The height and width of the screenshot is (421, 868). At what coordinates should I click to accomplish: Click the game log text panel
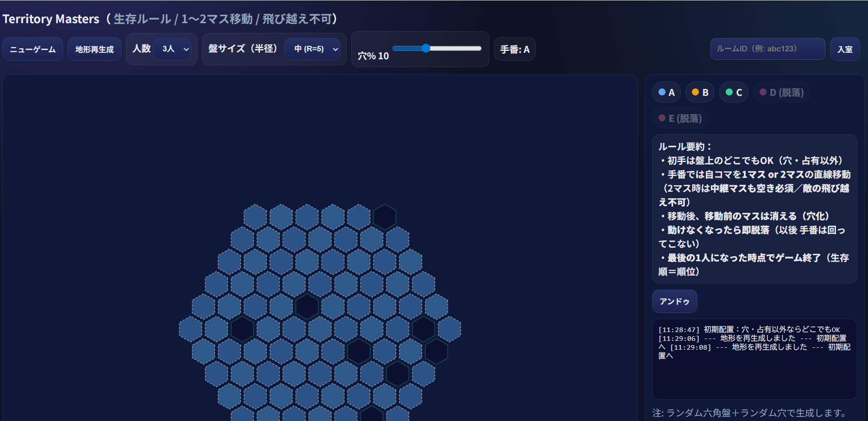click(x=754, y=358)
